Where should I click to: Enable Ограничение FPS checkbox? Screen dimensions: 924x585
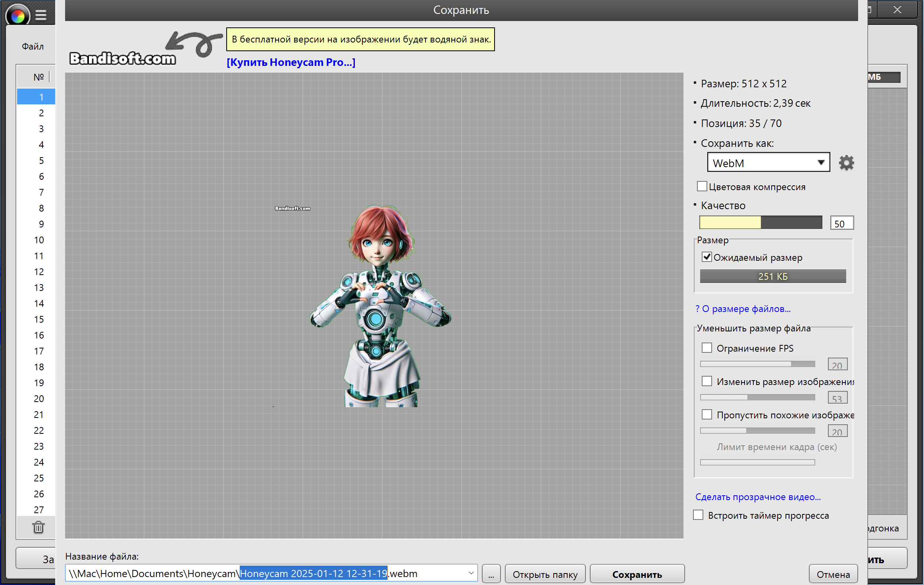pyautogui.click(x=707, y=348)
